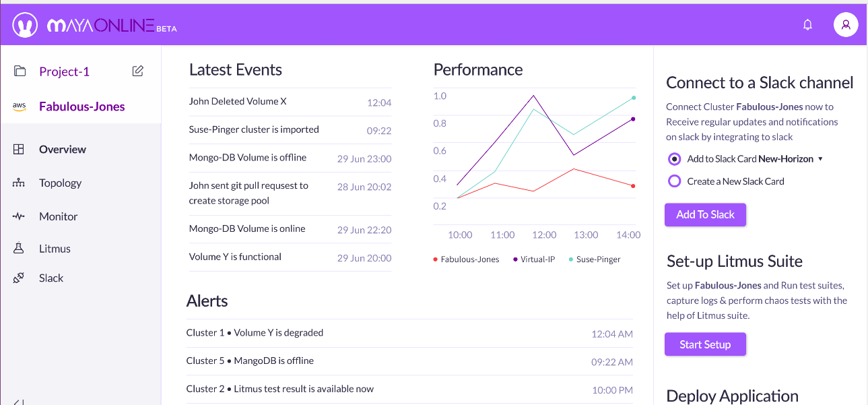Click the Monitor pulse icon in the sidebar
868x405 pixels.
(19, 216)
